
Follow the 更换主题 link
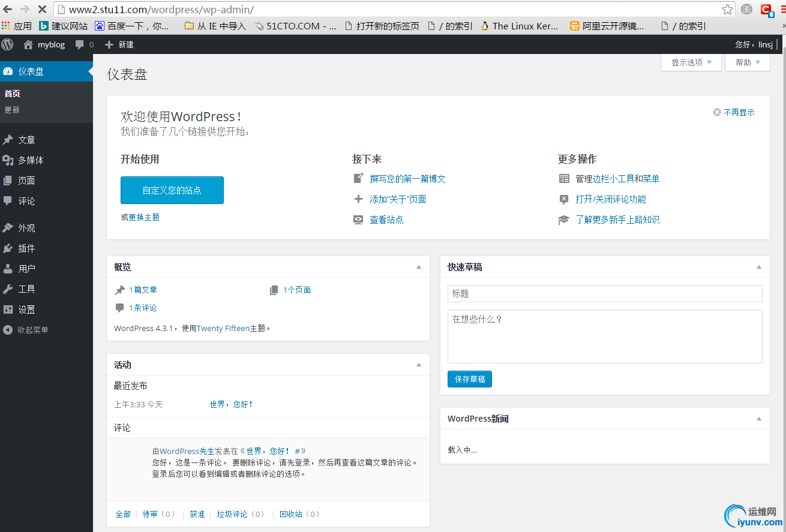point(144,217)
